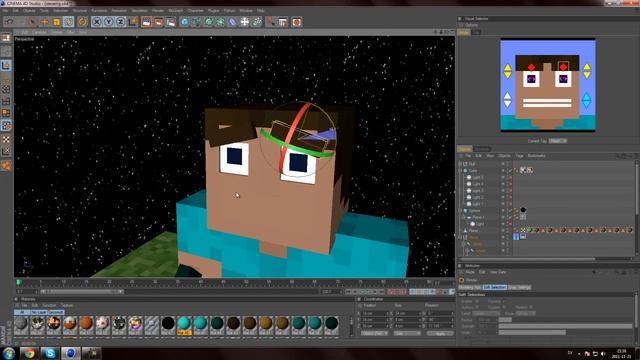Click the coordinate system icon beside Z
Viewport: 640px width, 360px height.
(x=133, y=22)
